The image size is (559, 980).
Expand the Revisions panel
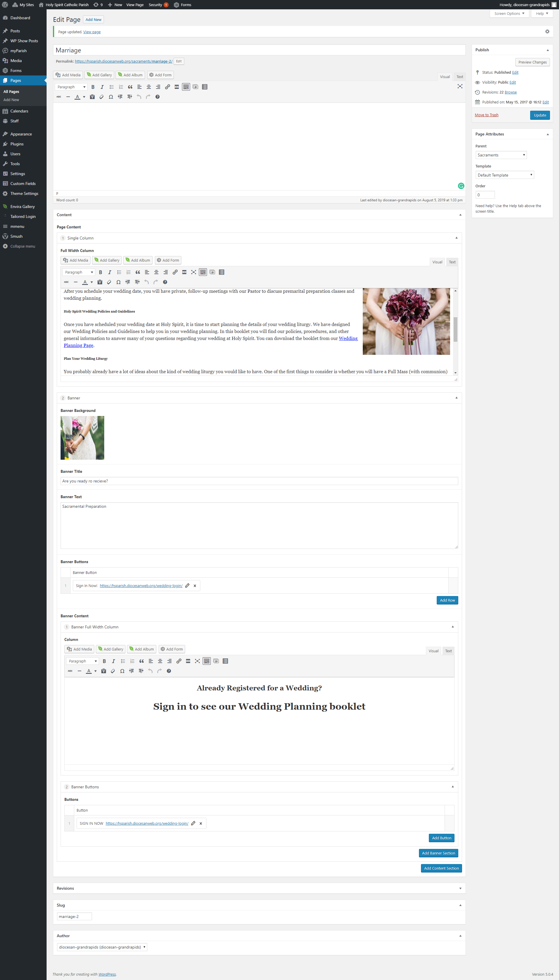[460, 888]
